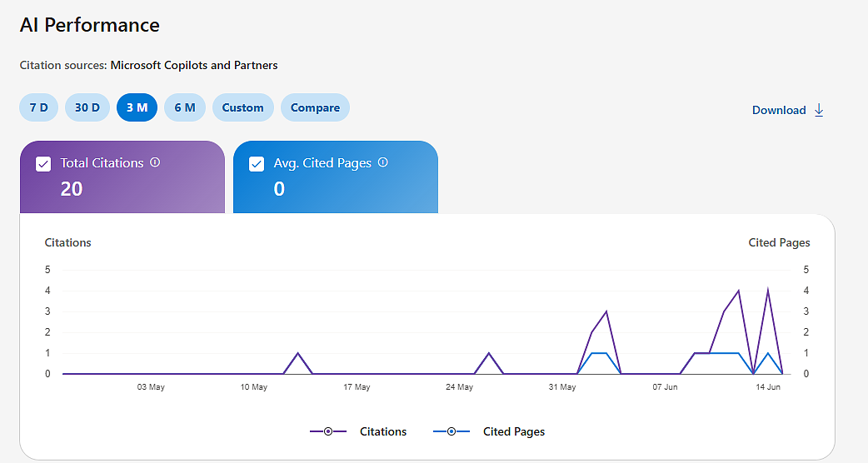Click the 17 May axis label
Viewport: 868px width, 463px height.
coord(357,386)
